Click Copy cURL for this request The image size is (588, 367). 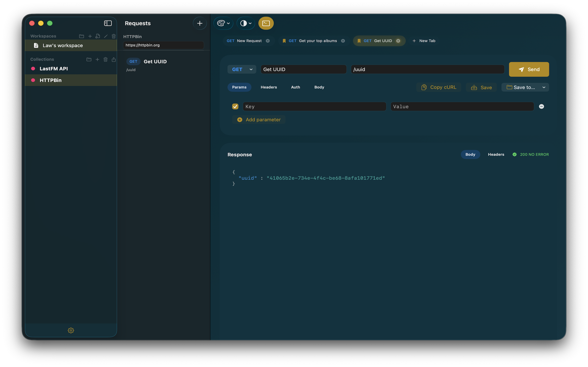439,87
